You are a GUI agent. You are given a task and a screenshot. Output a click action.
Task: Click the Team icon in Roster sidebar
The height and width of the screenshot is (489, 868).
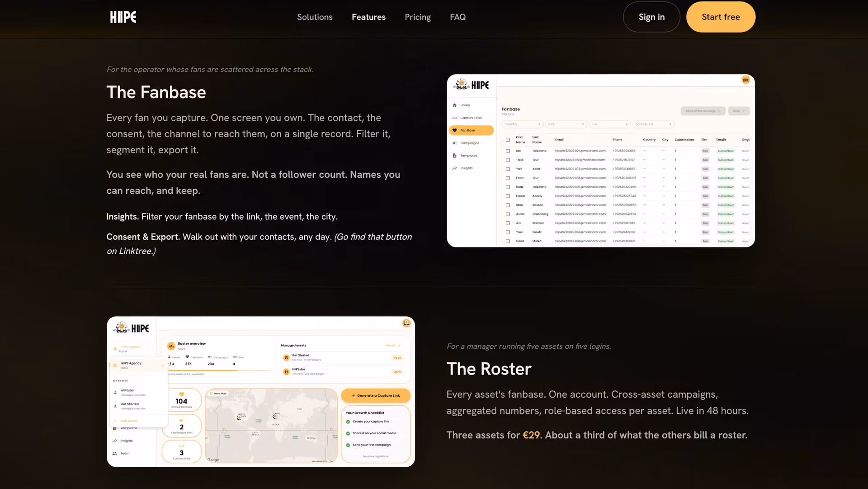tap(114, 453)
